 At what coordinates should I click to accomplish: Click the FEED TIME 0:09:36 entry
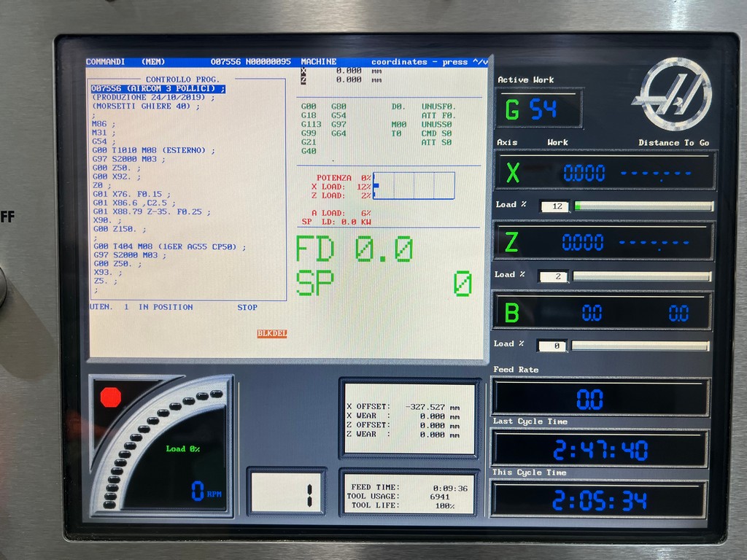click(x=409, y=488)
